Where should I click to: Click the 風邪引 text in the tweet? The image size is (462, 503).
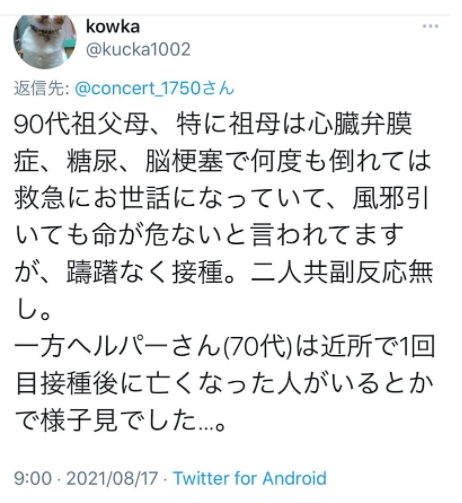click(x=391, y=199)
